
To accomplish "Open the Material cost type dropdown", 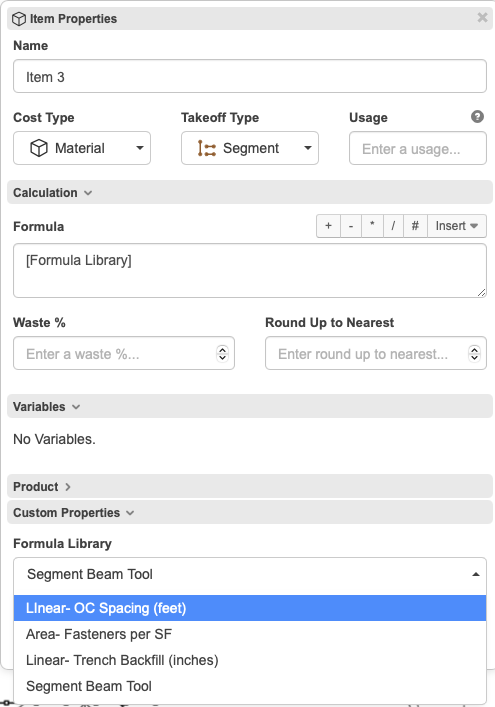I will (x=82, y=148).
